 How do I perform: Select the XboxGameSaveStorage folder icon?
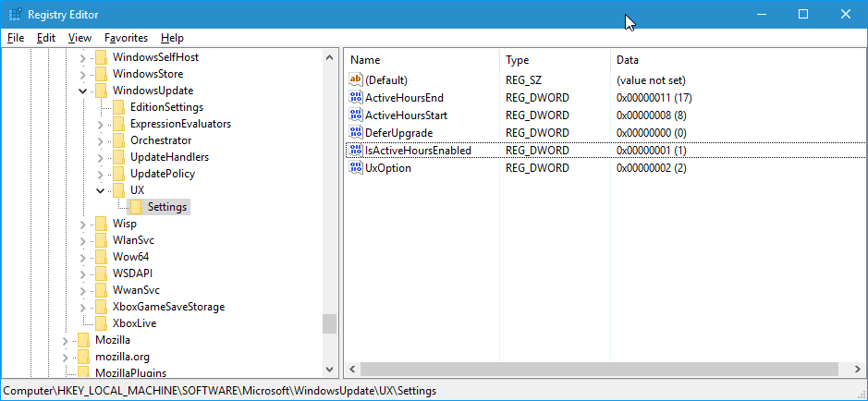101,307
